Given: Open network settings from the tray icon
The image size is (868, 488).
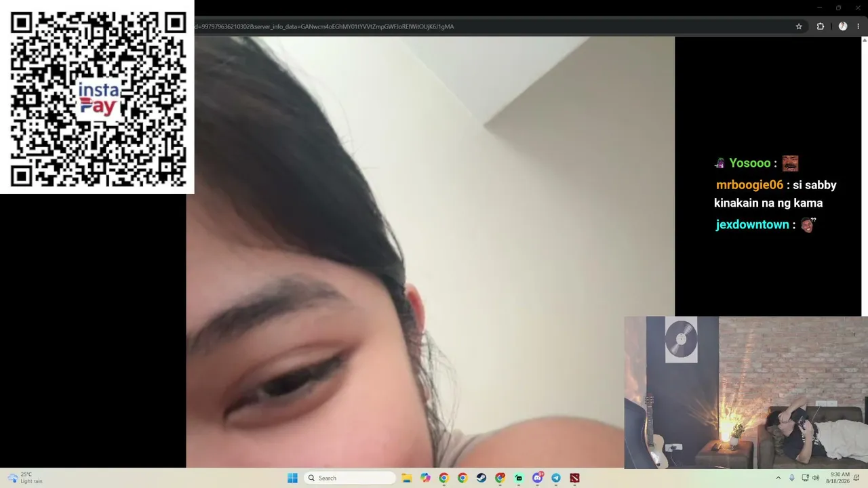Looking at the screenshot, I should tap(805, 478).
